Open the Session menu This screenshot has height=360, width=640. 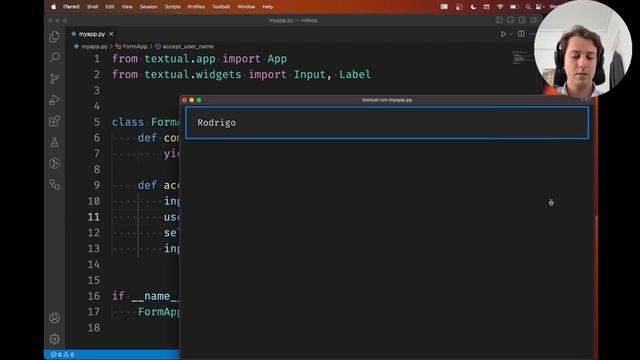point(149,7)
